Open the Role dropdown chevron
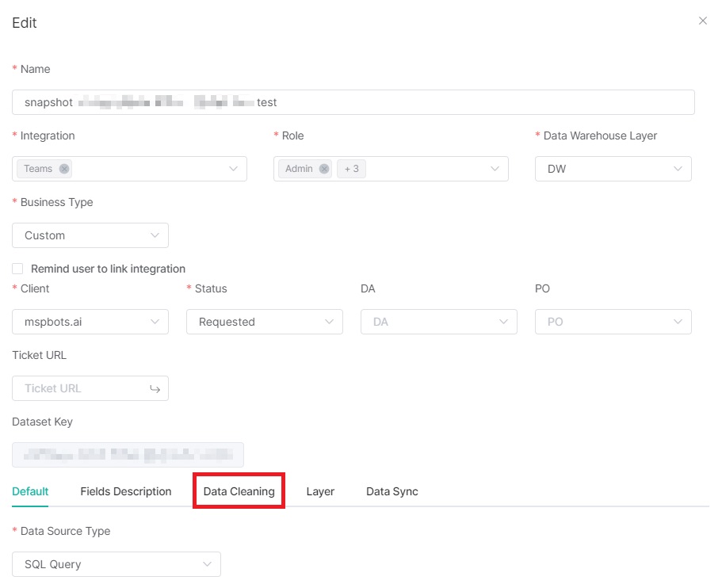 click(x=495, y=169)
